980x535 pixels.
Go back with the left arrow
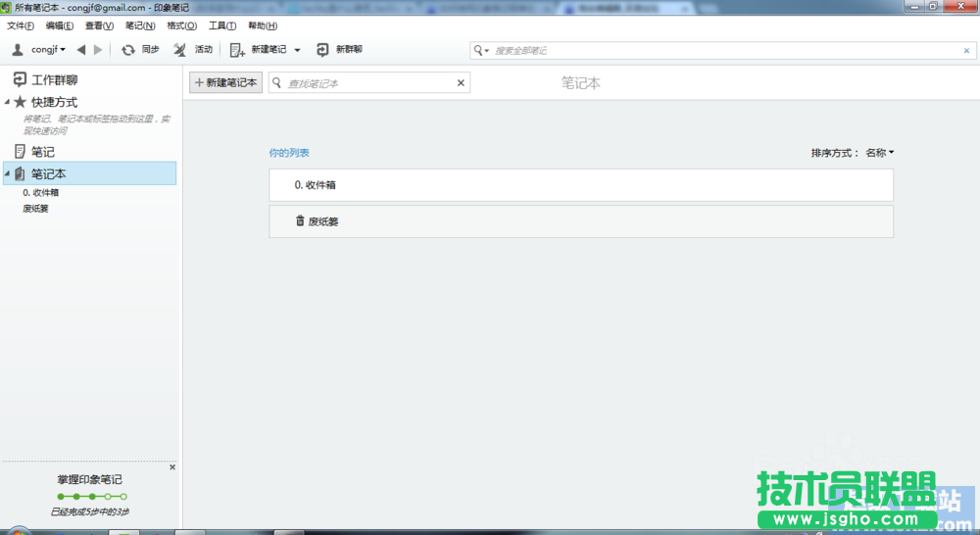pyautogui.click(x=81, y=49)
